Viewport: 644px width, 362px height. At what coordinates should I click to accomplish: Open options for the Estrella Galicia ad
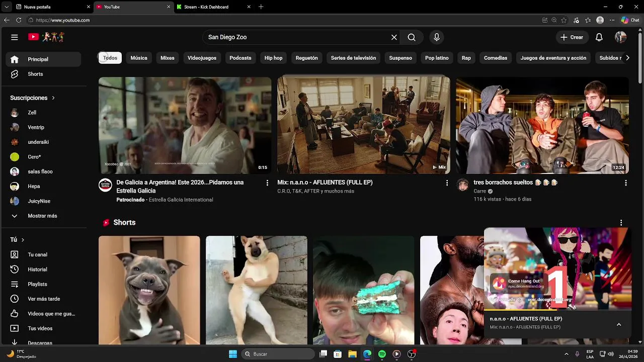pos(267,183)
